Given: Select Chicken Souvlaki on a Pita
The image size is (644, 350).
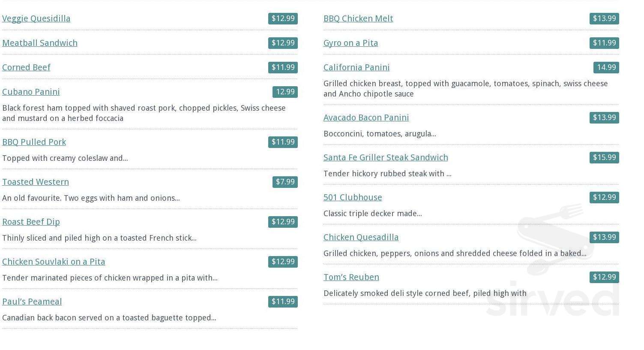Looking at the screenshot, I should pos(54,262).
